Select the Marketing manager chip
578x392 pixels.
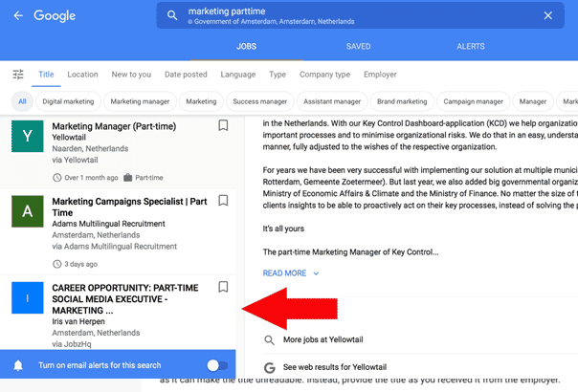140,101
